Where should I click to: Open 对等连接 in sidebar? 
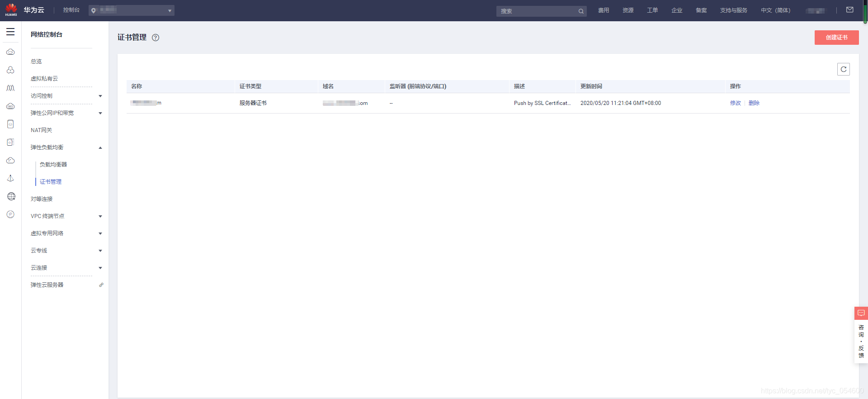[x=42, y=199]
